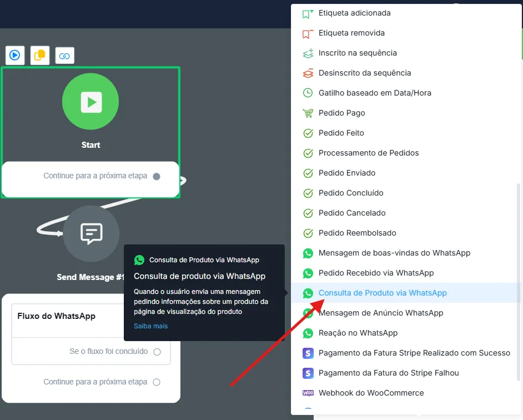
Task: Click Start's 'Continue para a próxima etapa' text
Action: coord(95,176)
